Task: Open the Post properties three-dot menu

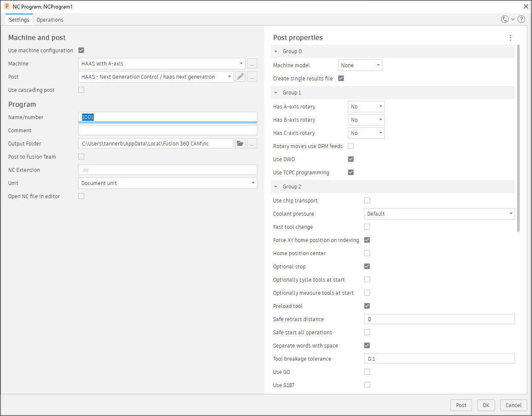Action: tap(510, 38)
